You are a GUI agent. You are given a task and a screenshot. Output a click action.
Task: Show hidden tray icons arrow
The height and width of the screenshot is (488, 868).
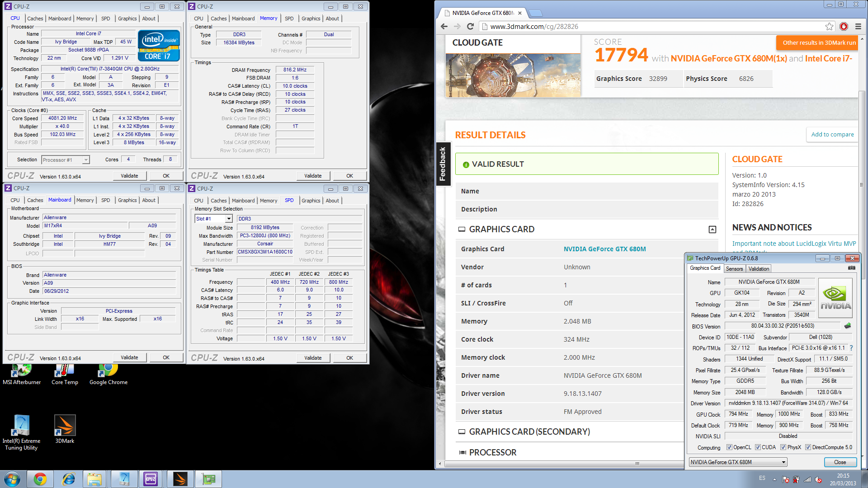click(x=774, y=479)
